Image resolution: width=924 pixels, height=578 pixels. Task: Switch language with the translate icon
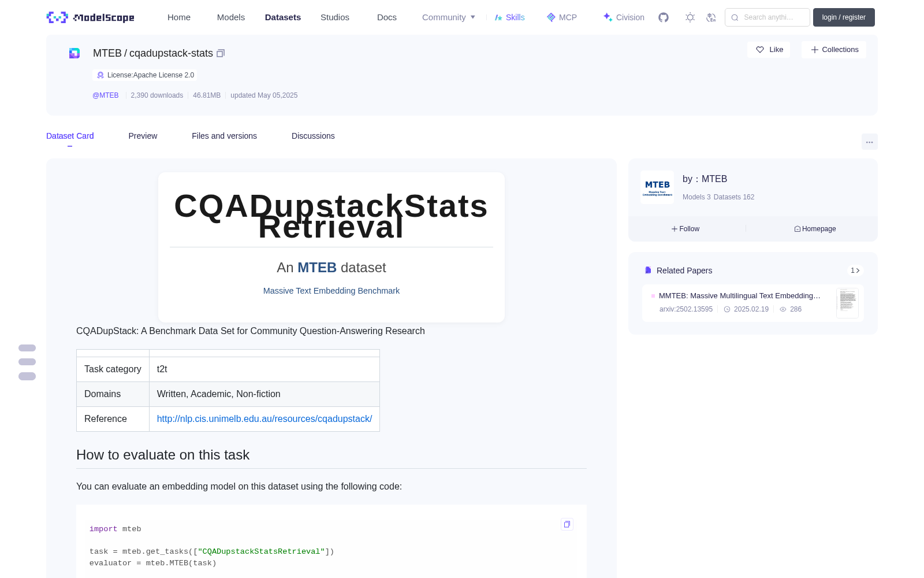coord(711,17)
